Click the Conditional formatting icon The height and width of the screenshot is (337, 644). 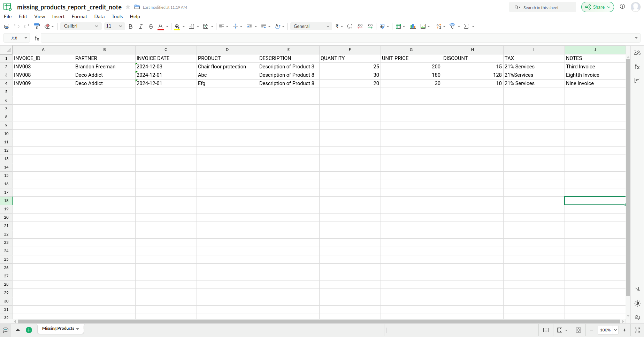(x=382, y=26)
